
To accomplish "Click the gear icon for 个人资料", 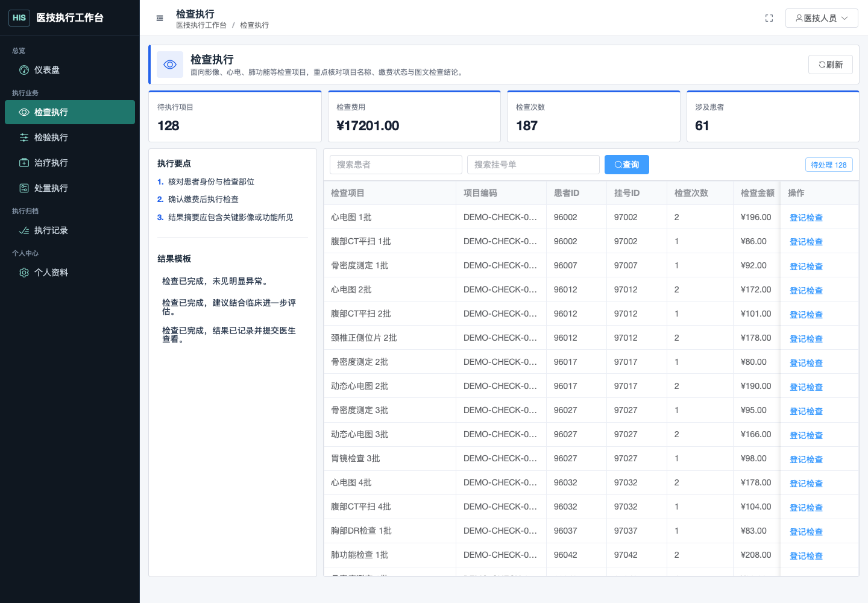I will point(24,273).
